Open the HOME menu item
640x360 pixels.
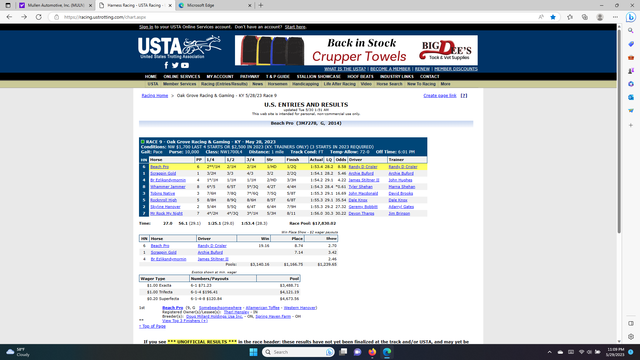click(151, 76)
